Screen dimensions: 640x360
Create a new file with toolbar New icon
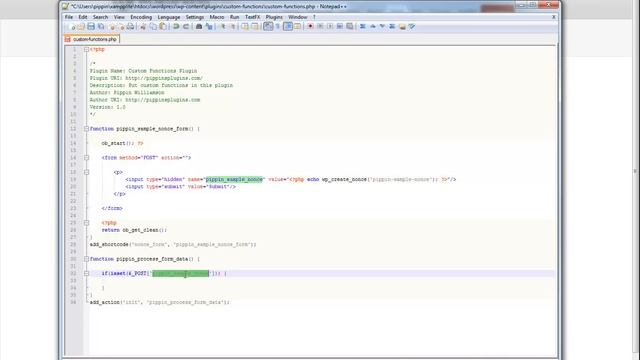click(x=73, y=27)
